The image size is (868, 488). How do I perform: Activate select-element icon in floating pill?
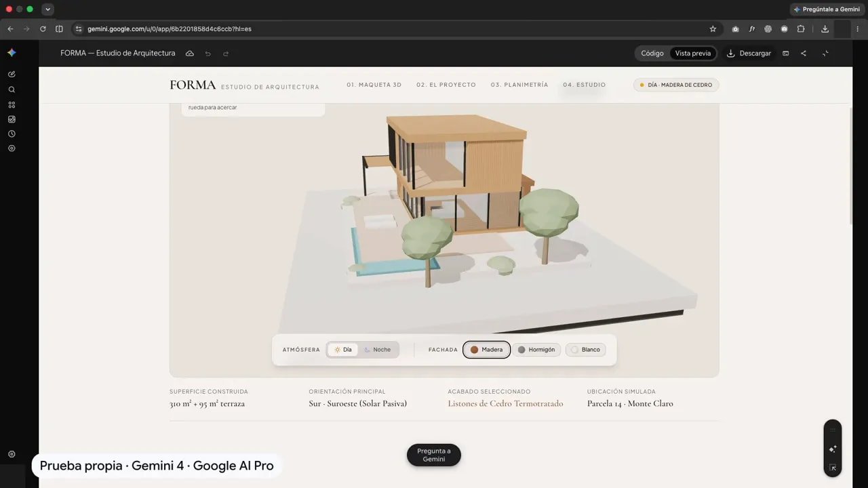(x=833, y=468)
